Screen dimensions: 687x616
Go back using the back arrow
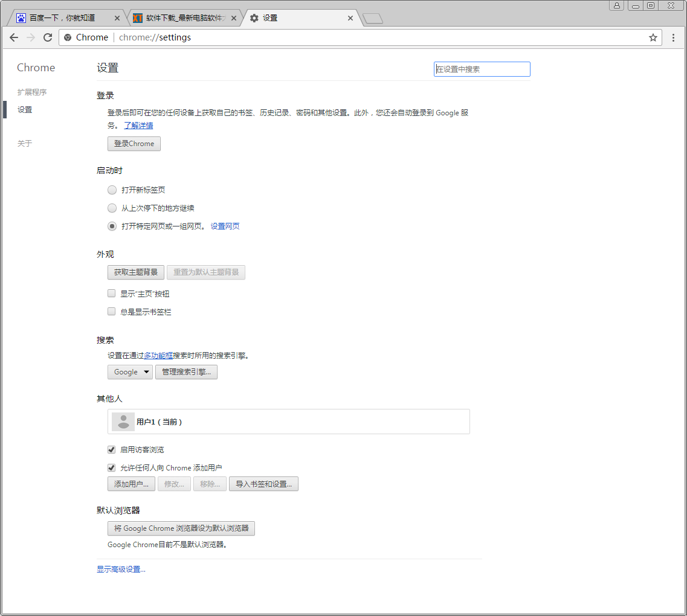tap(14, 37)
